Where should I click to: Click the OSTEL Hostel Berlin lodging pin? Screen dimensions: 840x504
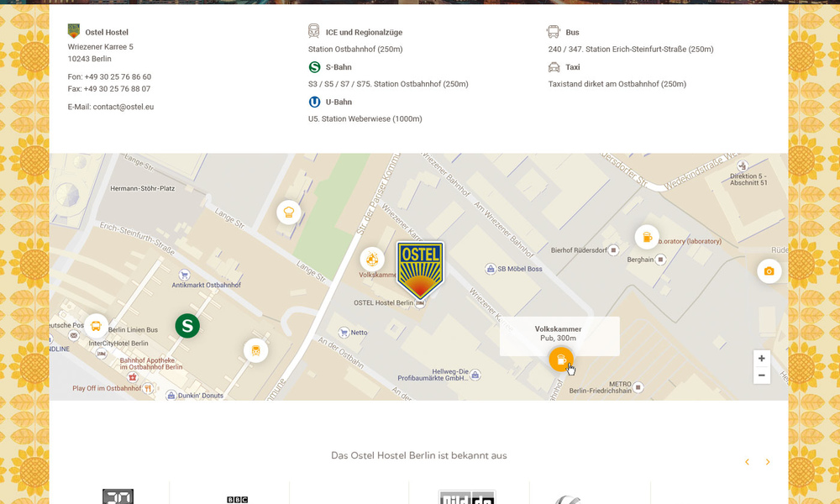click(421, 304)
